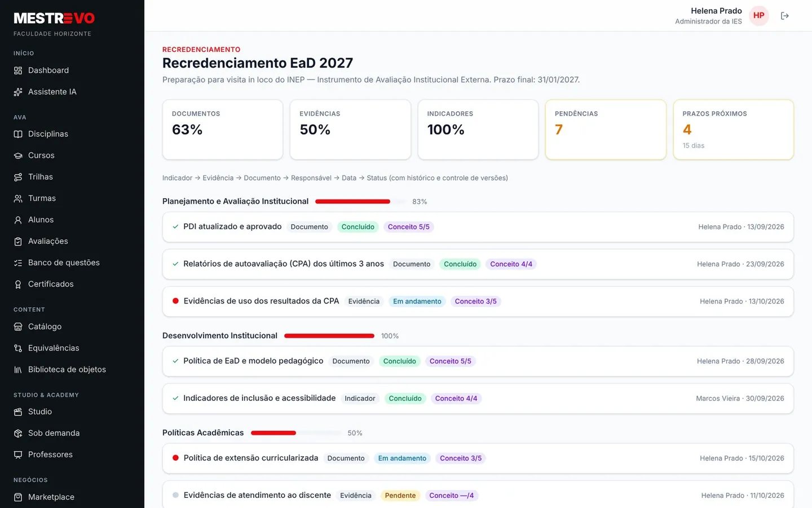Open the Evidências 50% card
Image resolution: width=812 pixels, height=508 pixels.
(x=350, y=130)
